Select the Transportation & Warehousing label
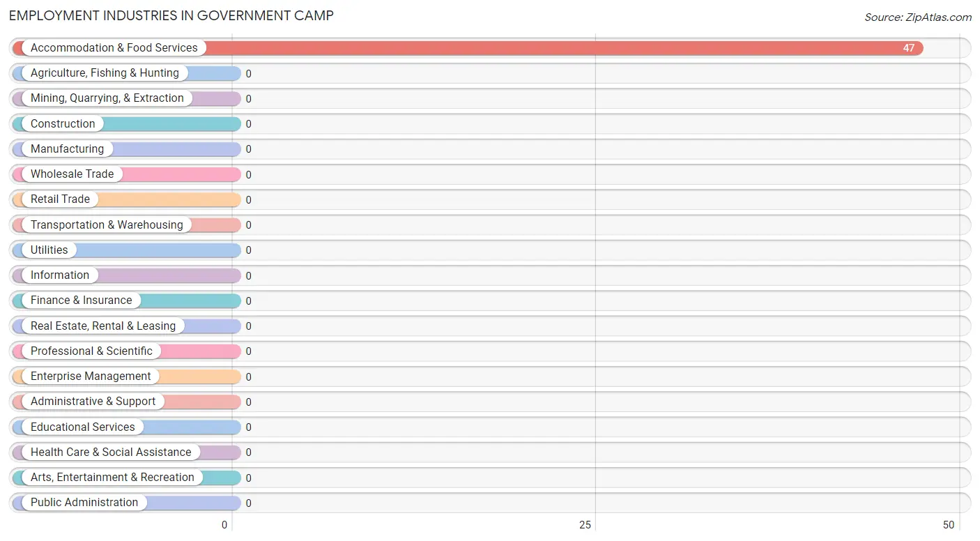This screenshot has height=541, width=980. (x=107, y=225)
